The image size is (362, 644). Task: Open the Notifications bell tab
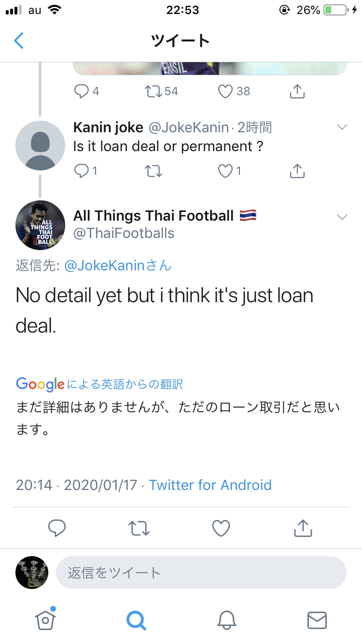tap(226, 619)
